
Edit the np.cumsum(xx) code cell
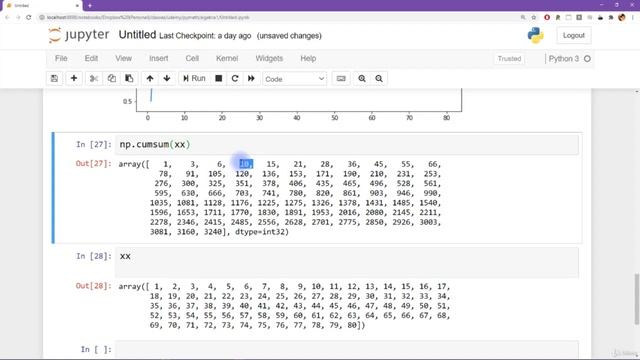click(x=347, y=144)
